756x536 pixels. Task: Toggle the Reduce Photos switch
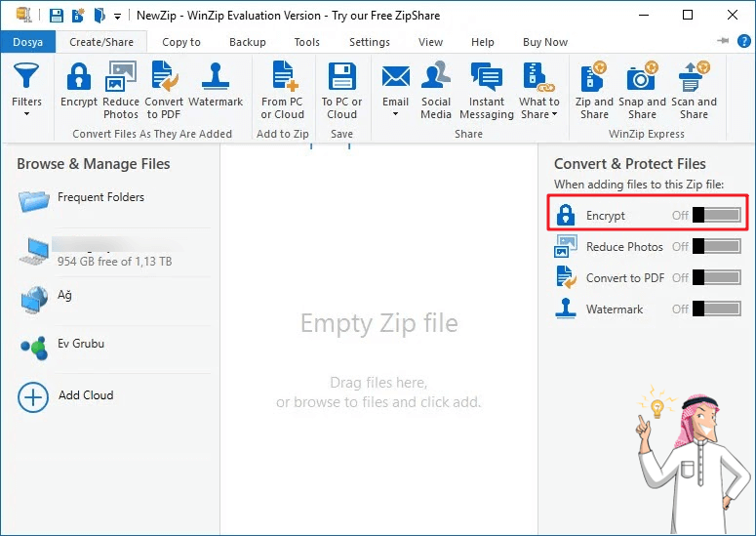click(717, 247)
